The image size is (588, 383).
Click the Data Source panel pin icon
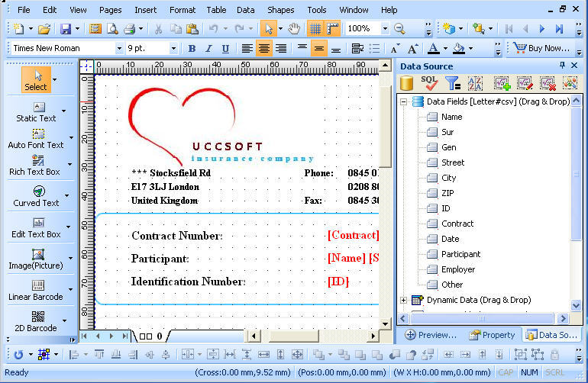click(x=562, y=65)
